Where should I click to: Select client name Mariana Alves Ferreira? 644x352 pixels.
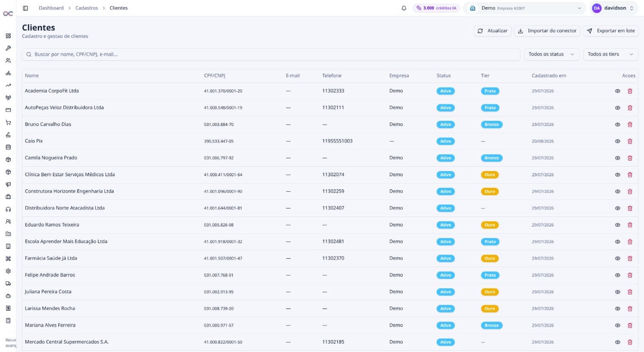(x=50, y=325)
